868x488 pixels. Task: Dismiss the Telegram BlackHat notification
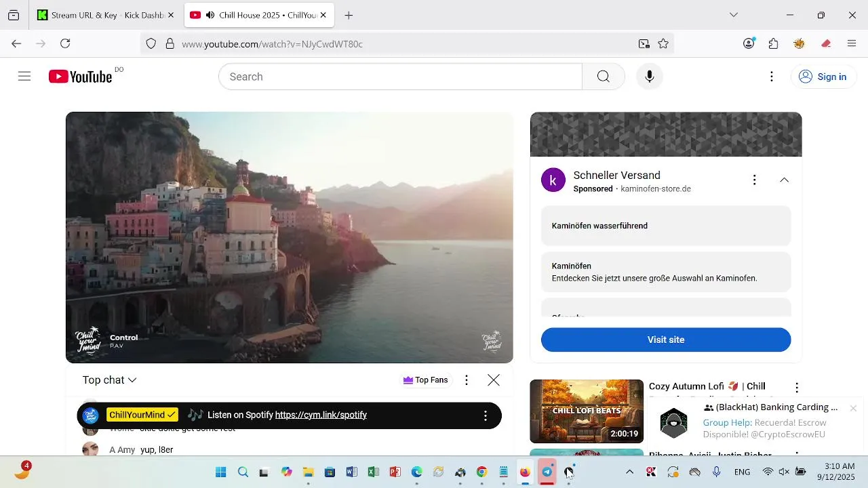pyautogui.click(x=853, y=408)
